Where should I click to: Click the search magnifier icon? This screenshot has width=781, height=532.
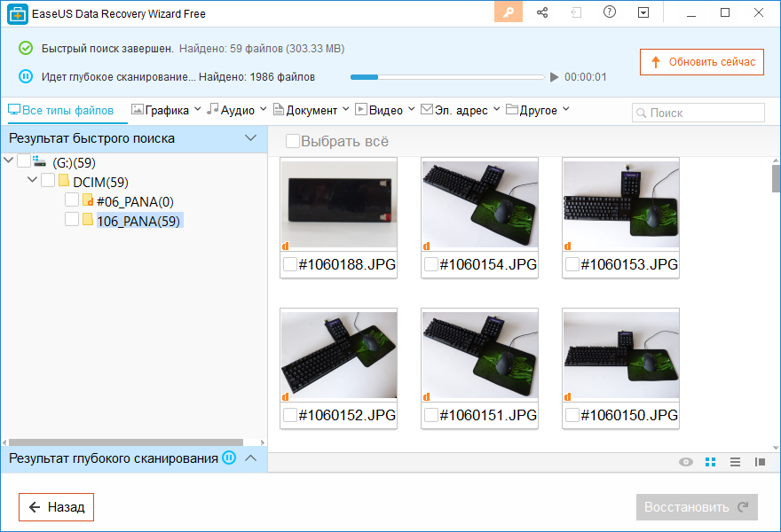(642, 113)
